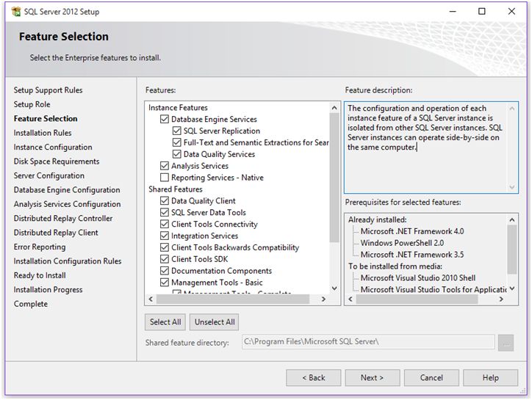This screenshot has width=532, height=400.
Task: Select Ready to Install step
Action: pyautogui.click(x=40, y=275)
